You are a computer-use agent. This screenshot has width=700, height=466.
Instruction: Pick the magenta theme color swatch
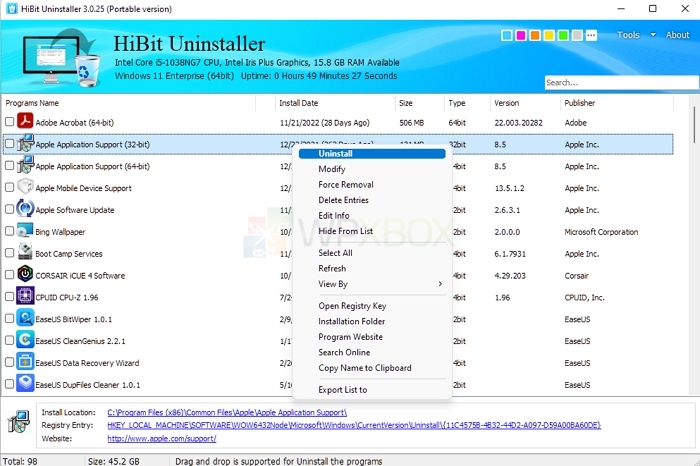pos(521,35)
